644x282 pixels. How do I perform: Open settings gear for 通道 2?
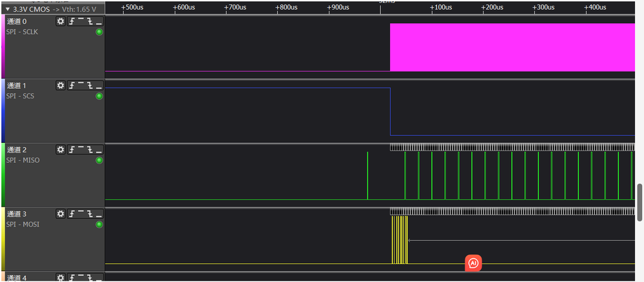coord(61,149)
